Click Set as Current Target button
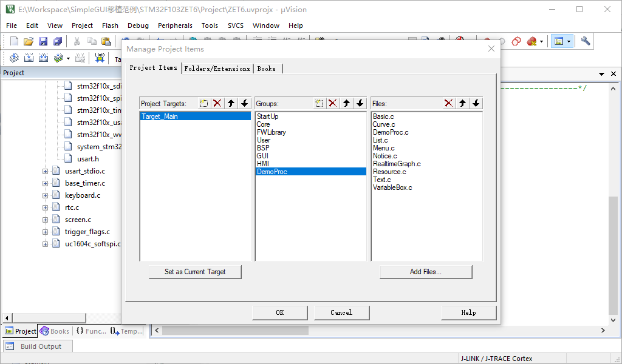Viewport: 622px width, 364px height. 195,272
